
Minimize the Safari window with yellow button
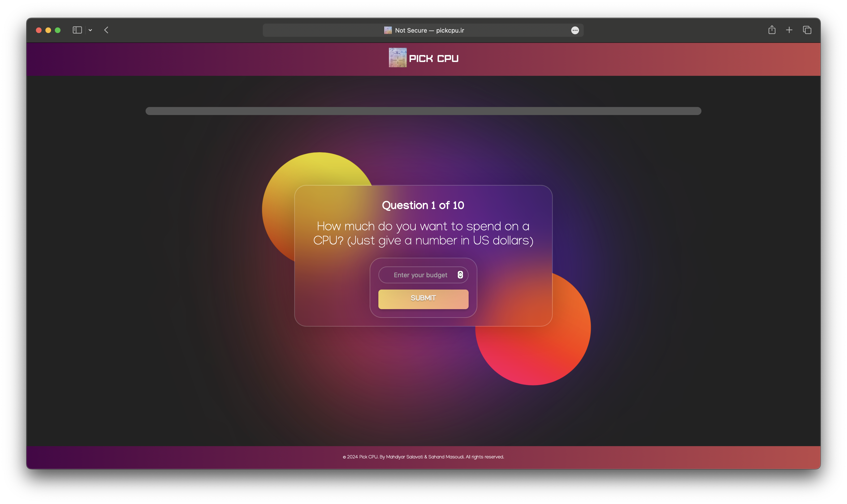(x=48, y=30)
